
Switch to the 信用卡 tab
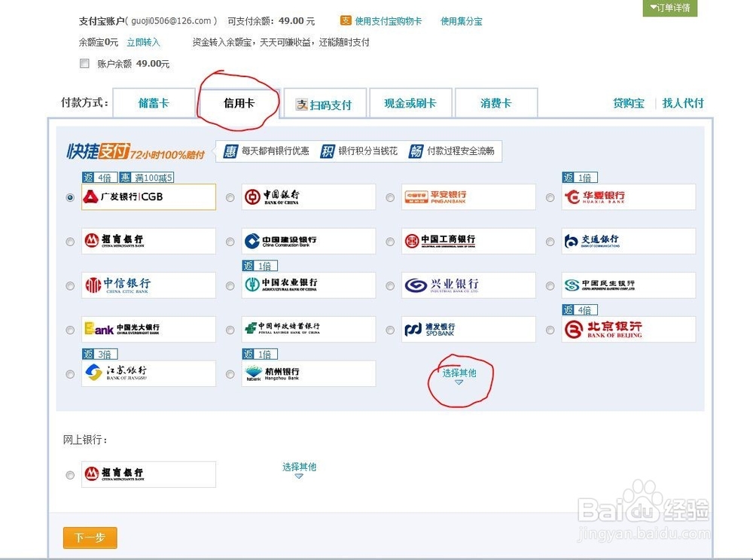[x=239, y=102]
